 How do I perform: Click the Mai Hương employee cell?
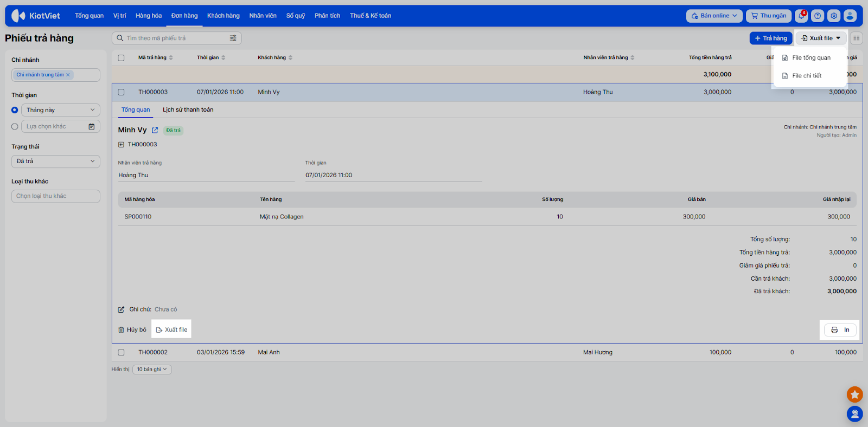point(598,352)
